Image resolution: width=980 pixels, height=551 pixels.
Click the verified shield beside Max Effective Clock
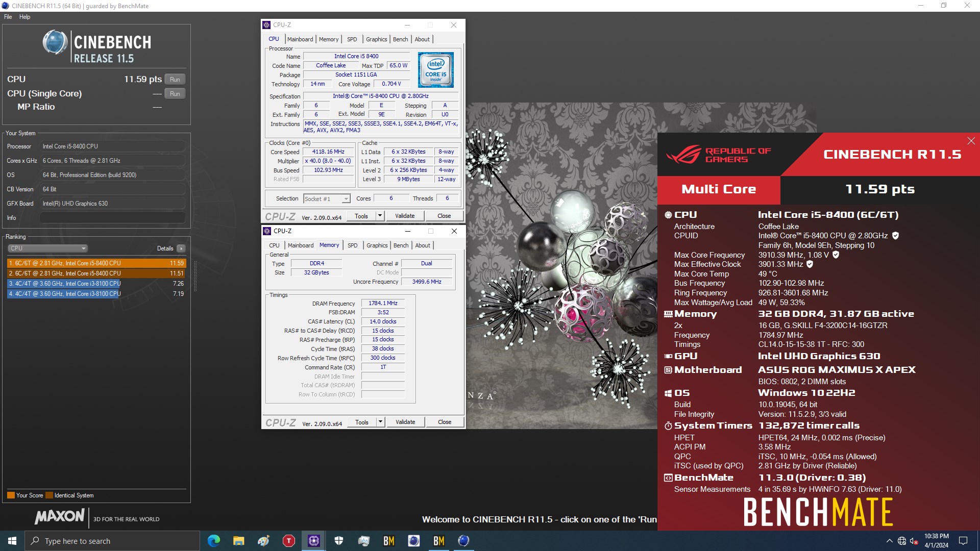(810, 264)
